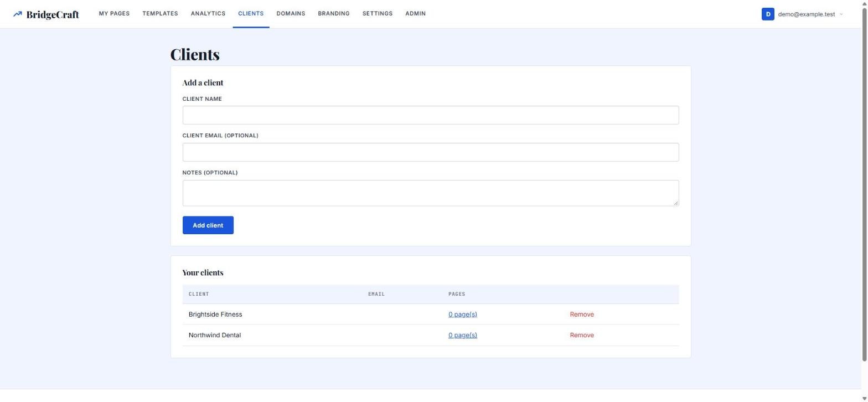Click the page vertical scrollbar
The image size is (868, 402).
point(865,184)
